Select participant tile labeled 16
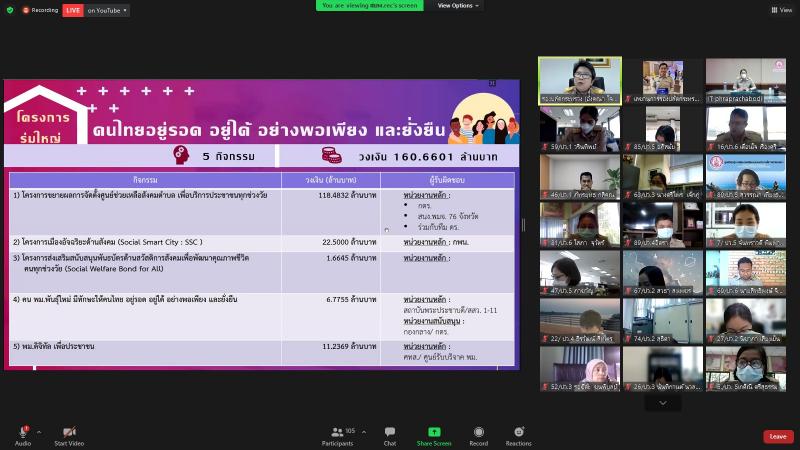This screenshot has height=450, width=800. pos(745,129)
